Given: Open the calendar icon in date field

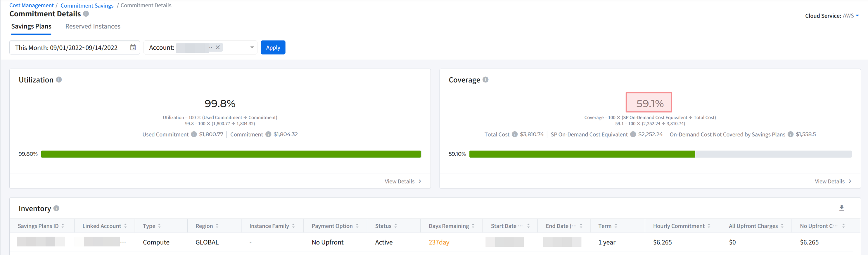Looking at the screenshot, I should [x=133, y=48].
